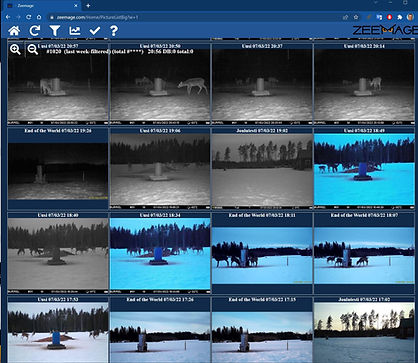Image resolution: width=418 pixels, height=363 pixels.
Task: Open the Uusi 07/03/22 17:53 thumbnail
Action: click(58, 333)
